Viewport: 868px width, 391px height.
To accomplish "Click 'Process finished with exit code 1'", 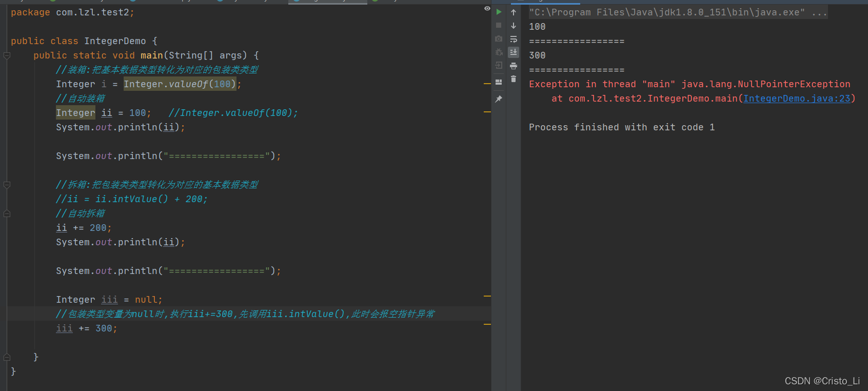I will pos(622,127).
